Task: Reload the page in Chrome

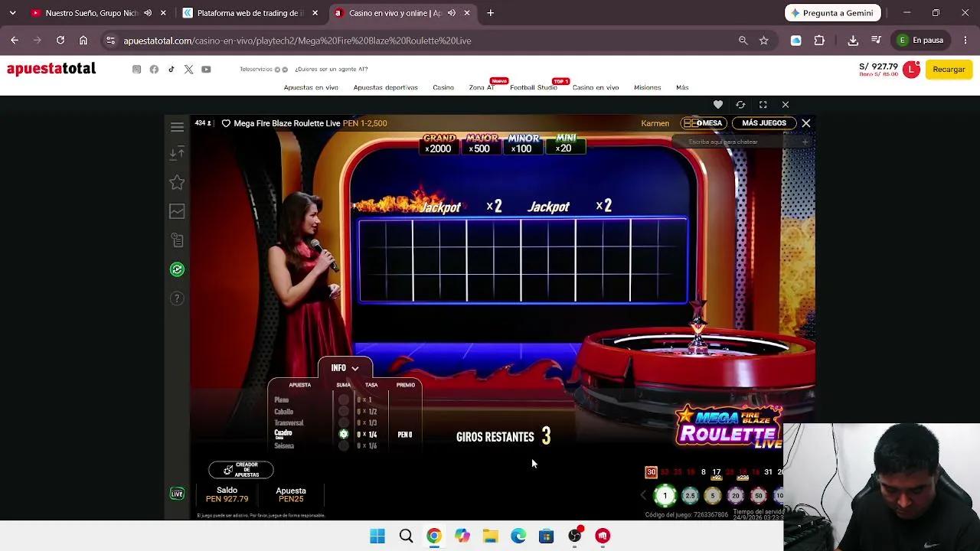Action: point(60,41)
